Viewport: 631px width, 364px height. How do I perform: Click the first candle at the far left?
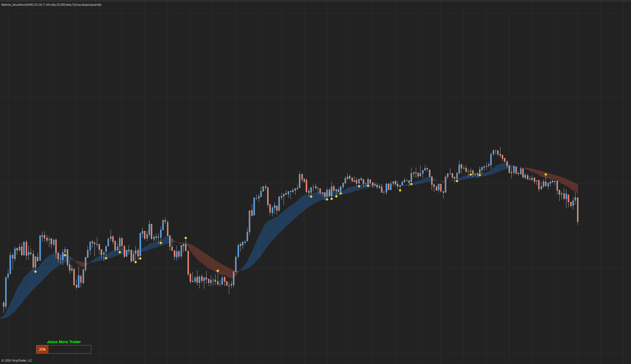[4, 305]
